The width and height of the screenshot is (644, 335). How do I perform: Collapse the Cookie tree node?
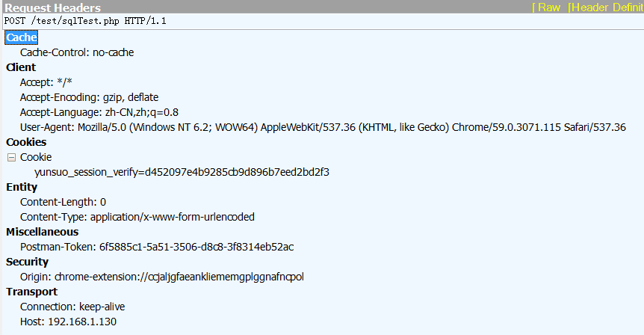click(x=11, y=158)
